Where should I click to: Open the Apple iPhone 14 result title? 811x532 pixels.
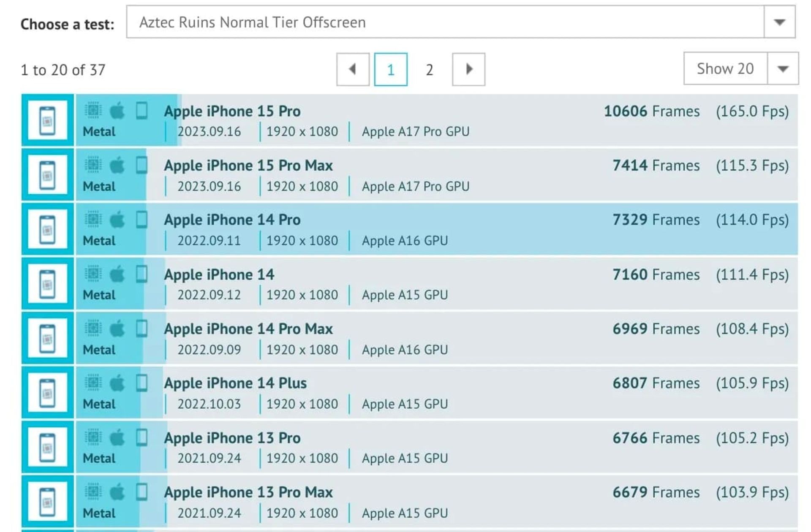tap(219, 275)
